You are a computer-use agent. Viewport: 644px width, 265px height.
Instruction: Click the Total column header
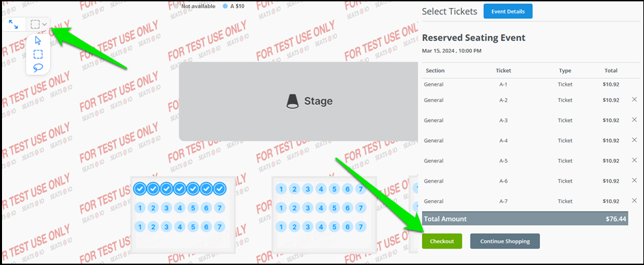pyautogui.click(x=611, y=71)
